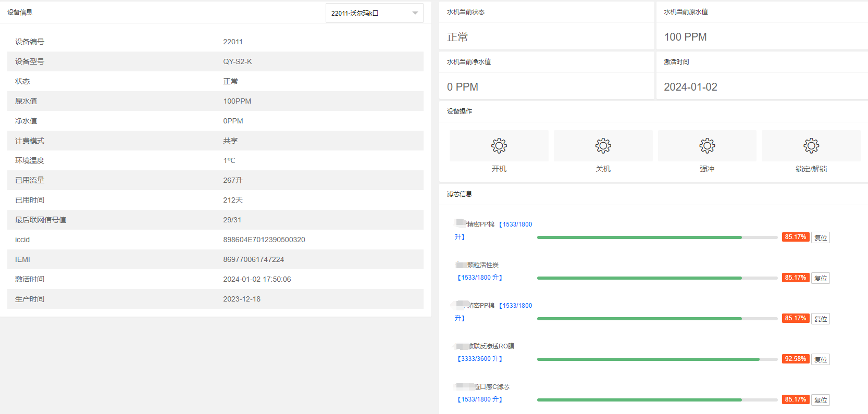Click the 设备操作 section header
Screen dimensions: 868x414
click(460, 111)
